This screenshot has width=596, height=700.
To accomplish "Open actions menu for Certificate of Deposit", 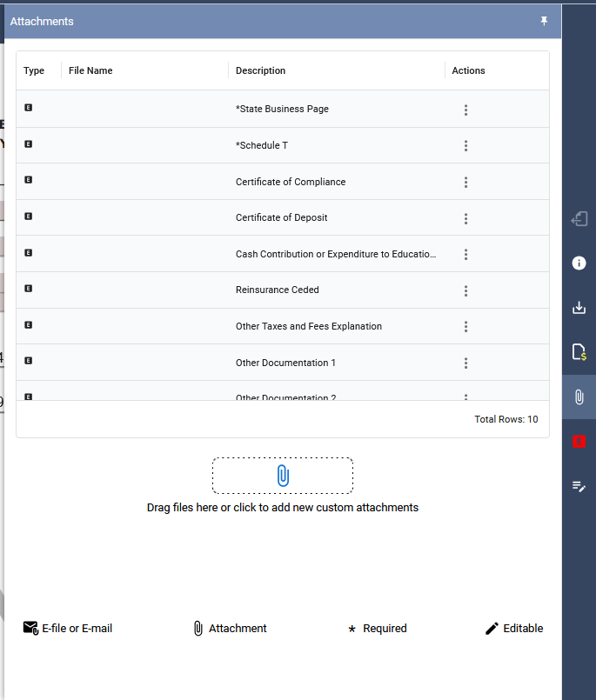I will (x=465, y=218).
